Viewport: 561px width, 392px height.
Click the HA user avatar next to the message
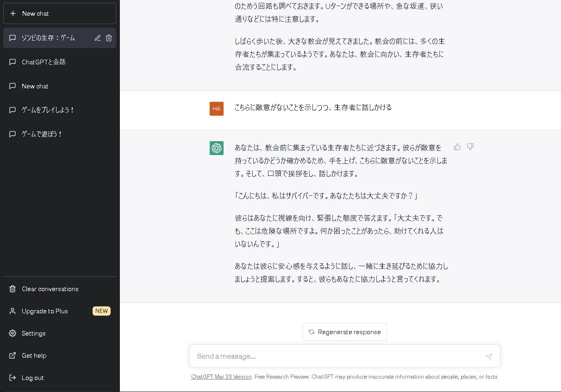216,108
